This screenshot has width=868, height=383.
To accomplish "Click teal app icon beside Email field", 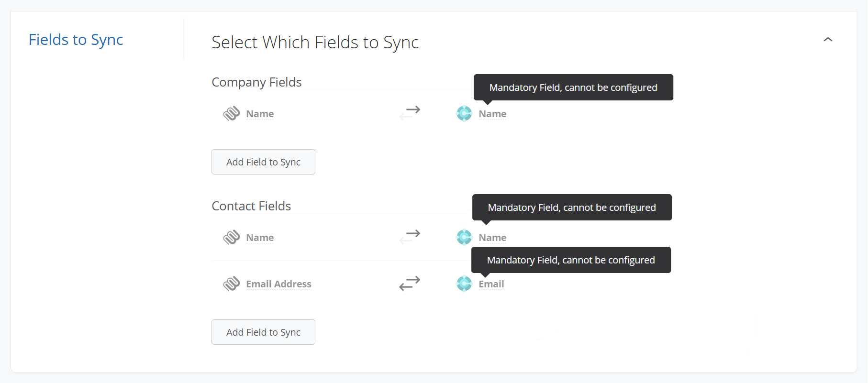I will tap(464, 284).
